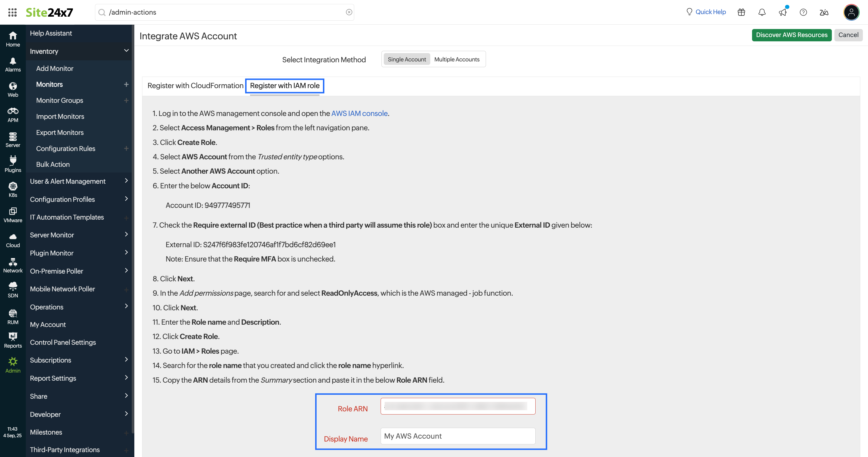868x457 pixels.
Task: Open the APM binoculars icon
Action: click(13, 114)
